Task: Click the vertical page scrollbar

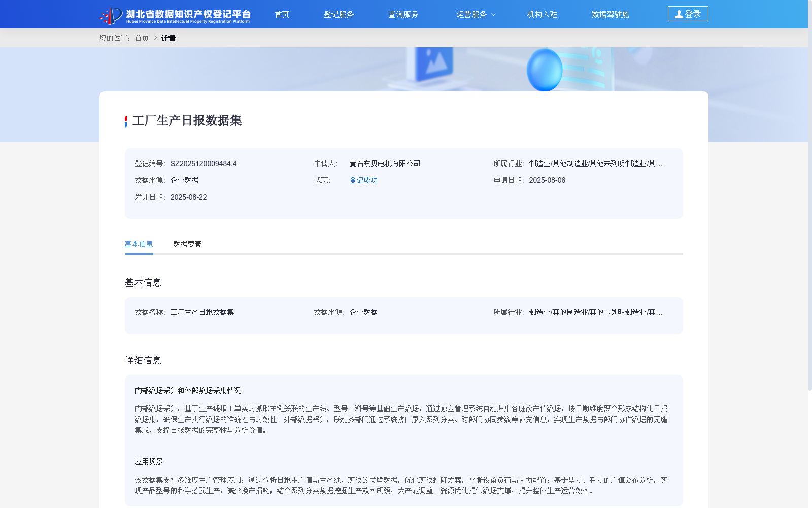Action: 809,195
